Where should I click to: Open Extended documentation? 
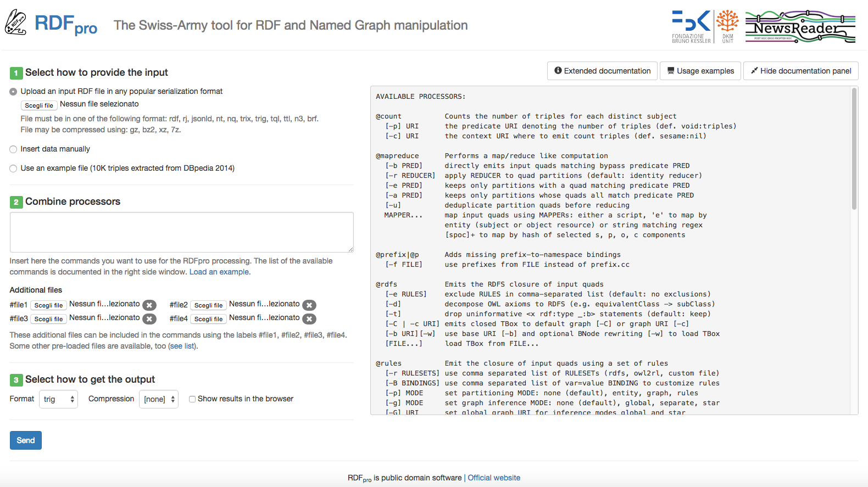point(602,71)
